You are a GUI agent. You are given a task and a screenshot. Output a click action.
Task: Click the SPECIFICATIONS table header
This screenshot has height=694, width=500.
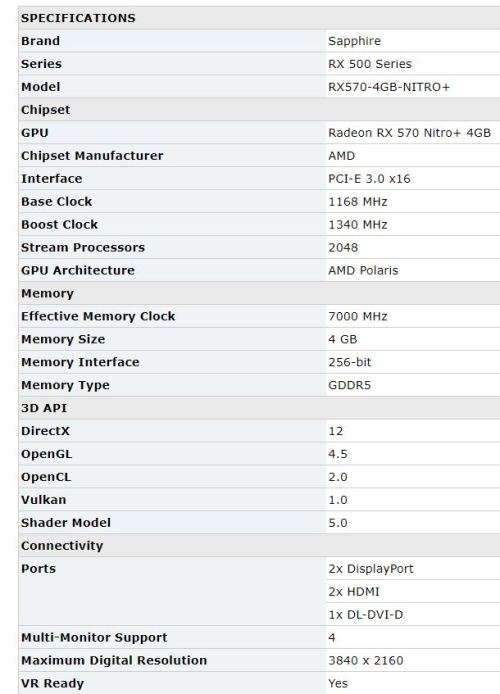pyautogui.click(x=78, y=18)
